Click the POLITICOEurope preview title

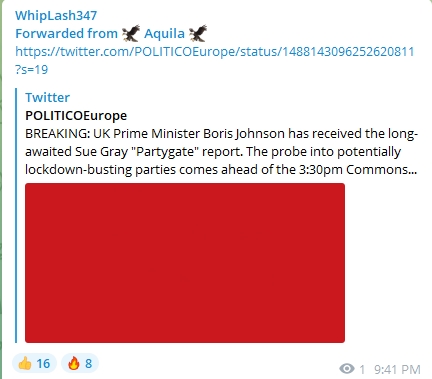click(x=76, y=115)
